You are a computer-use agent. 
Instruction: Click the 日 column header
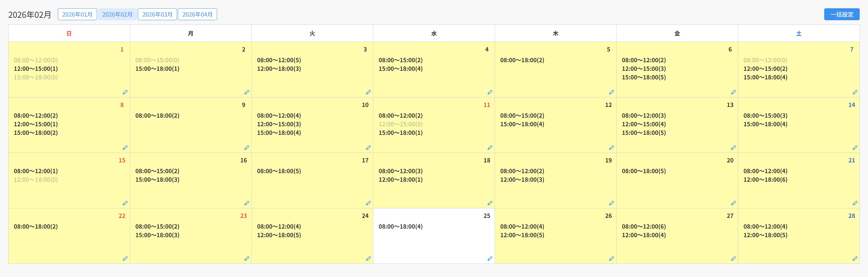click(x=69, y=33)
